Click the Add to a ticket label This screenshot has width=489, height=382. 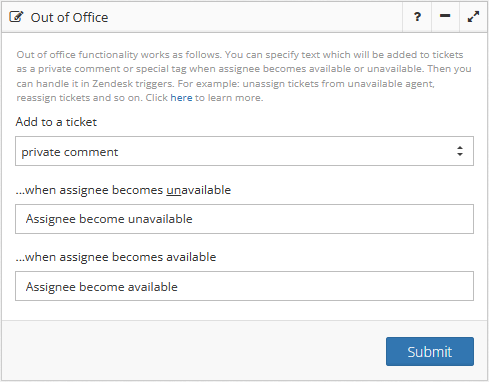[x=56, y=122]
